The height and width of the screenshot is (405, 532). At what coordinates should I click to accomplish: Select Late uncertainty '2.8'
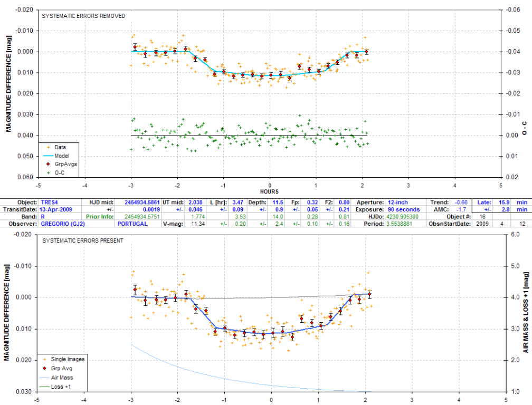[506, 209]
